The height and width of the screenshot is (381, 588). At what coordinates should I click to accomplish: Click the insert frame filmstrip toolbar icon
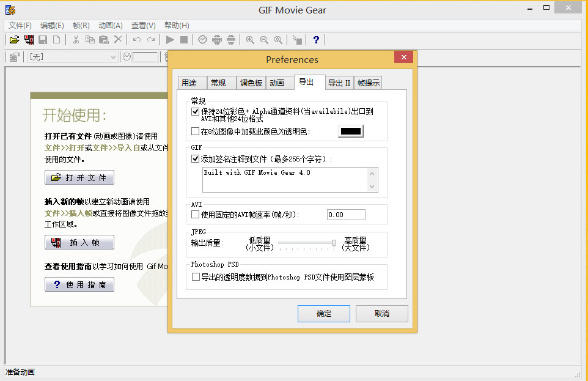[x=29, y=40]
